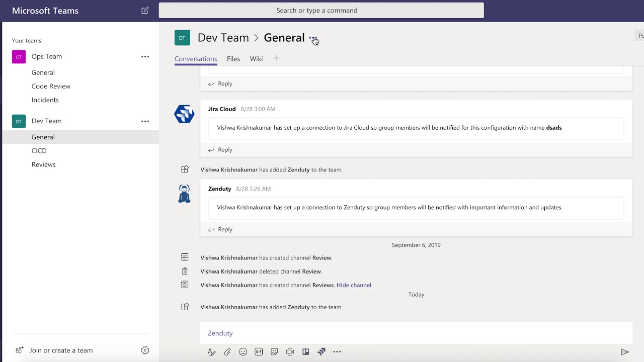Screen dimensions: 644x362
Task: Click the General channel header title
Action: point(284,38)
